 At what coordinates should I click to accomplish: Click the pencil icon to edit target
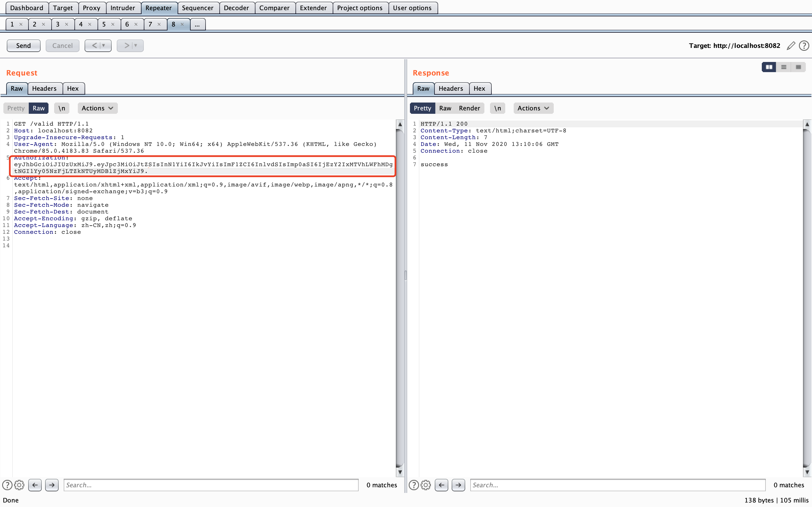tap(791, 46)
